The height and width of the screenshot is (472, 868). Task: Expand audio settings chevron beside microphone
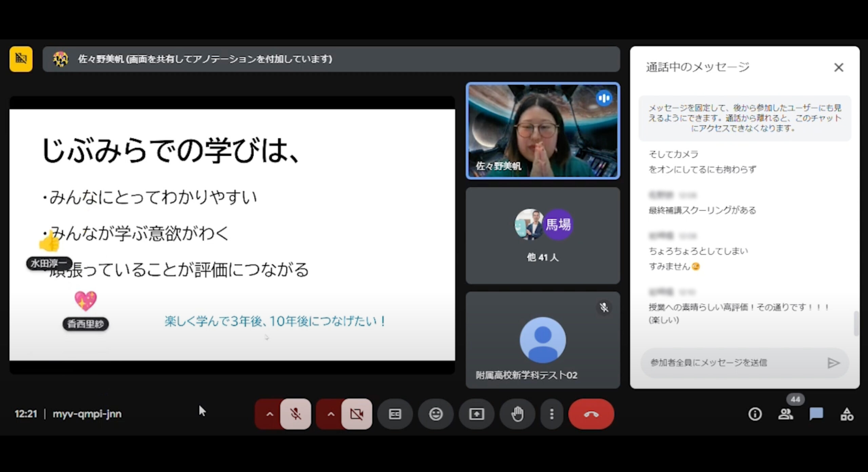pos(270,414)
